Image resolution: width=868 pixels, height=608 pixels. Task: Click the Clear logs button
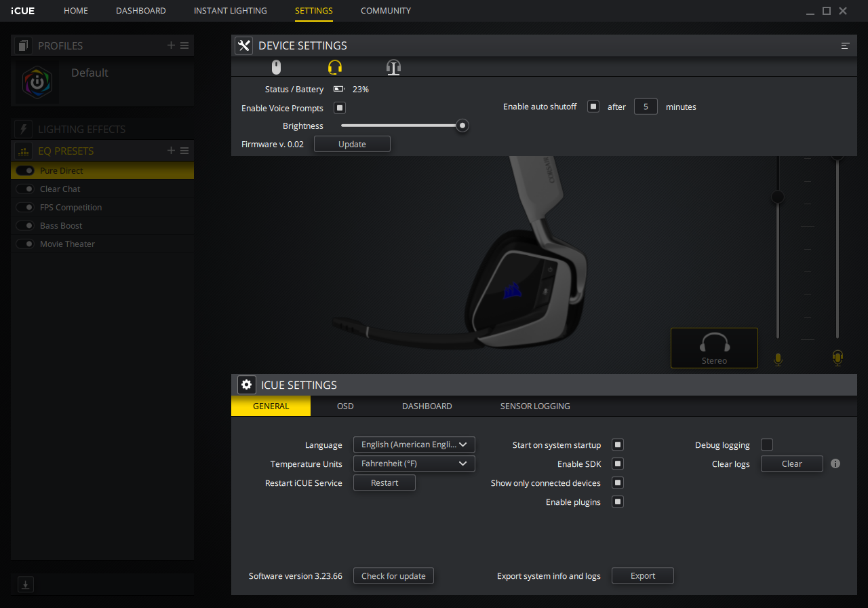click(x=792, y=463)
